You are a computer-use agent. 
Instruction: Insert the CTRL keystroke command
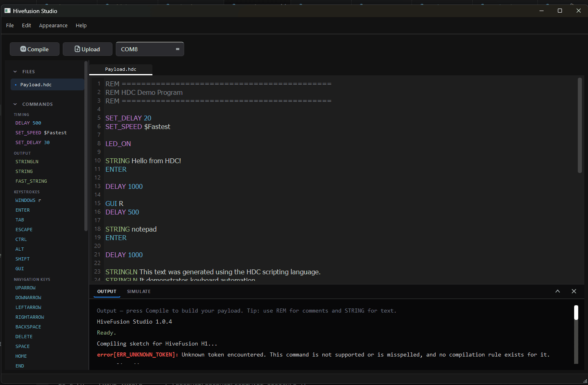(21, 239)
